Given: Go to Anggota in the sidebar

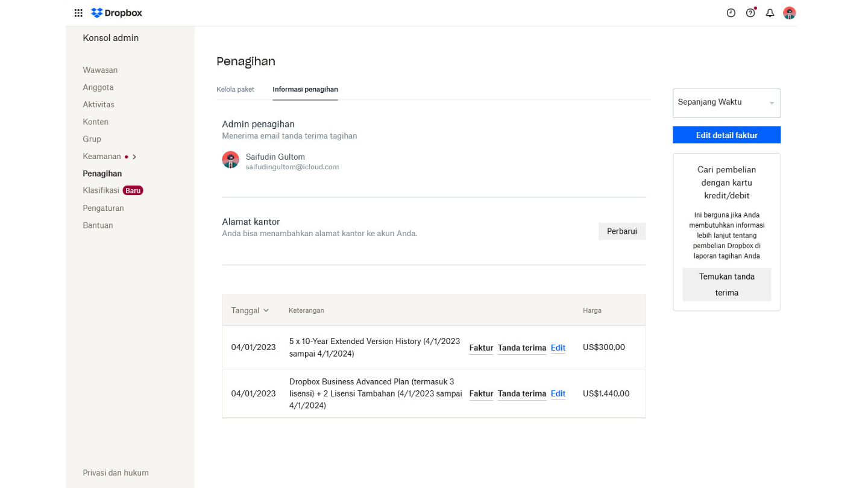Looking at the screenshot, I should [98, 87].
